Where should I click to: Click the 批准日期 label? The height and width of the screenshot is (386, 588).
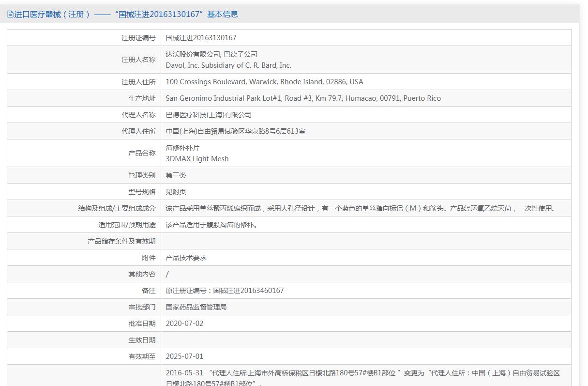(142, 324)
